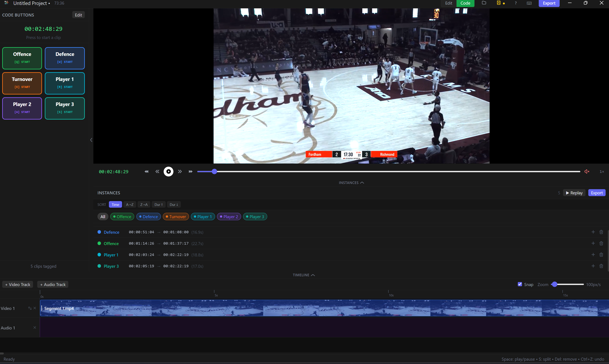Toggle the Turnover filter chip
The width and height of the screenshot is (609, 364).
point(176,217)
